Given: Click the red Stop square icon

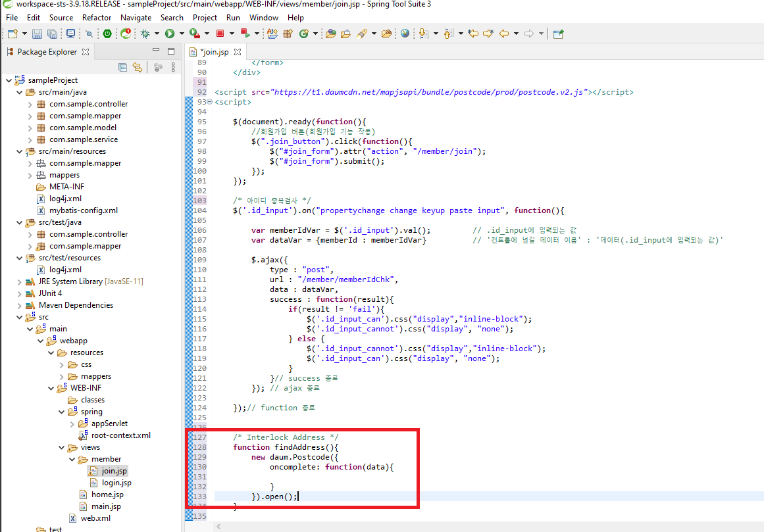Looking at the screenshot, I should pos(220,34).
